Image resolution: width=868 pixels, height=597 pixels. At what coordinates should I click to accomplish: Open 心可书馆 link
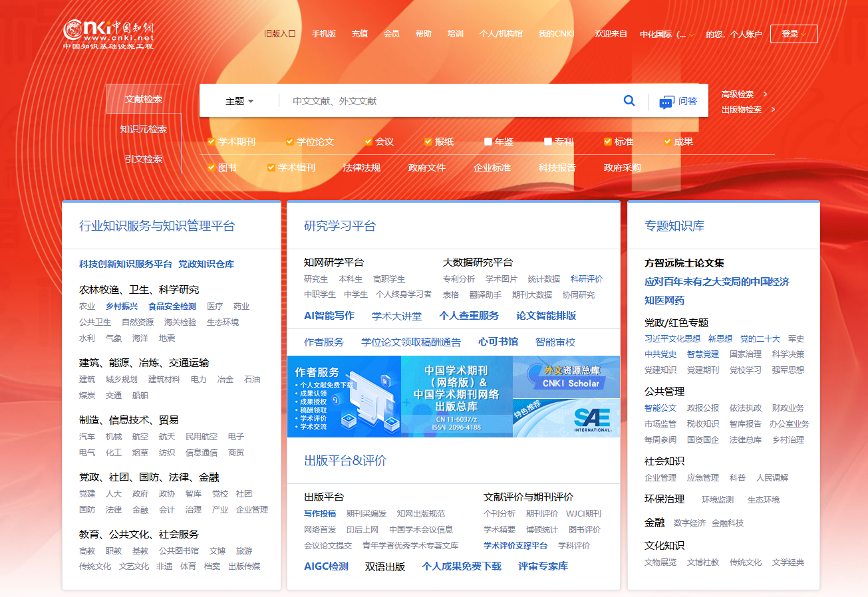[498, 342]
